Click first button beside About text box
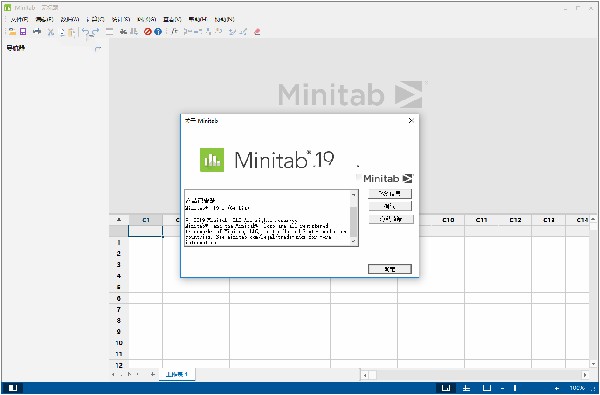 coord(390,193)
